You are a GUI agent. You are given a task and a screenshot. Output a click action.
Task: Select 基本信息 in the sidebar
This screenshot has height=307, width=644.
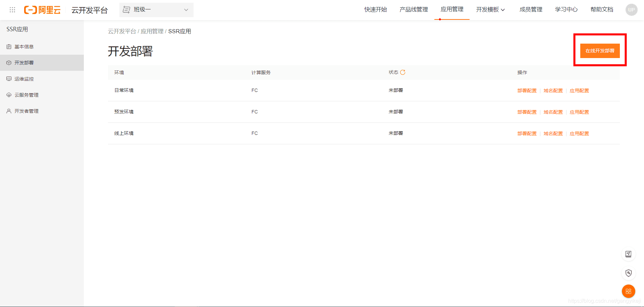[42, 47]
